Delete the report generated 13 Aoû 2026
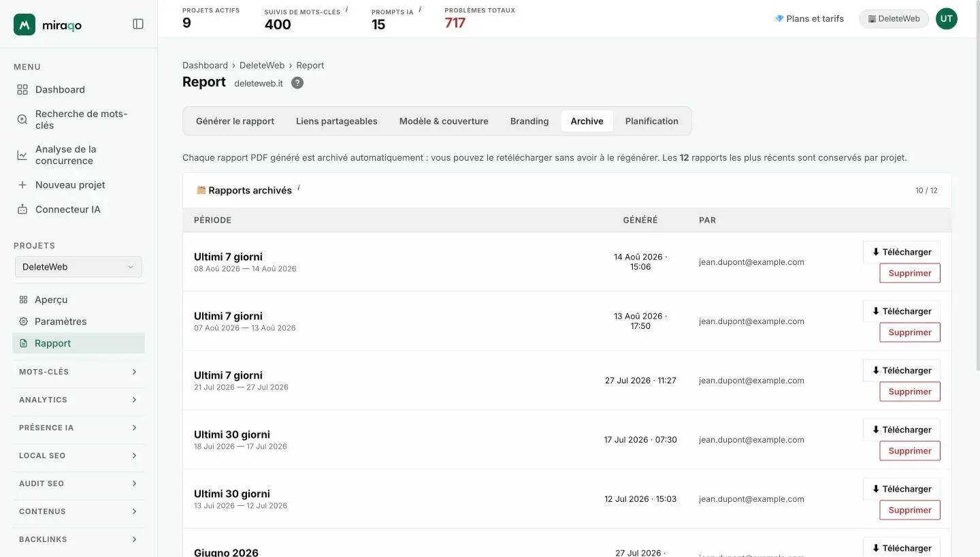The image size is (980, 557). tap(910, 332)
